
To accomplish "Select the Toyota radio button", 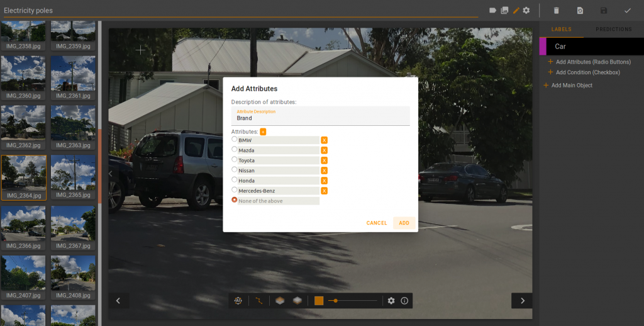I will click(x=235, y=159).
